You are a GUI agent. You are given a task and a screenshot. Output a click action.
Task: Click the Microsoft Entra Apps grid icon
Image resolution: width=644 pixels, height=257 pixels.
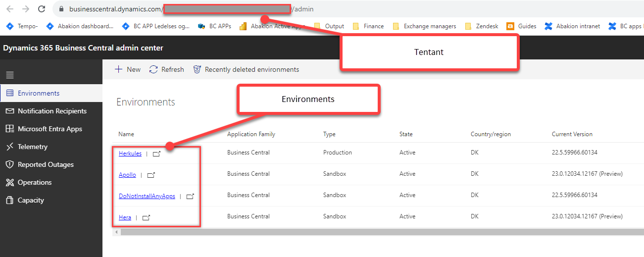tap(10, 129)
